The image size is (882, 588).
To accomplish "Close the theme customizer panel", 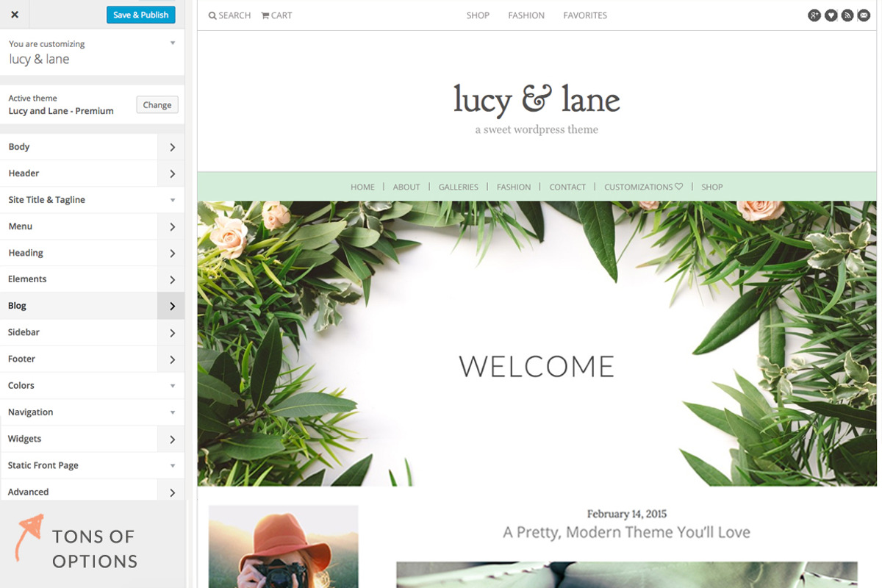I will (x=15, y=15).
